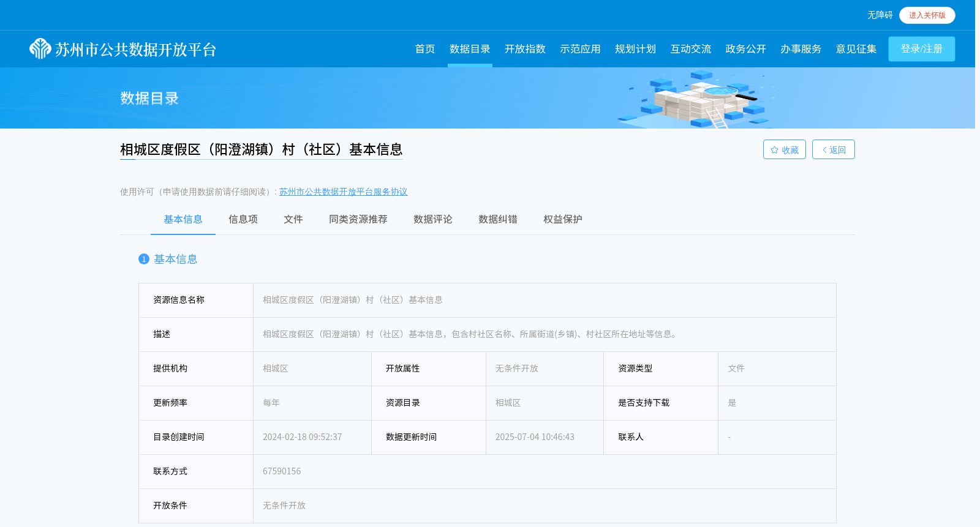Open the 数据纠错 tab
The width and height of the screenshot is (980, 527).
[498, 219]
